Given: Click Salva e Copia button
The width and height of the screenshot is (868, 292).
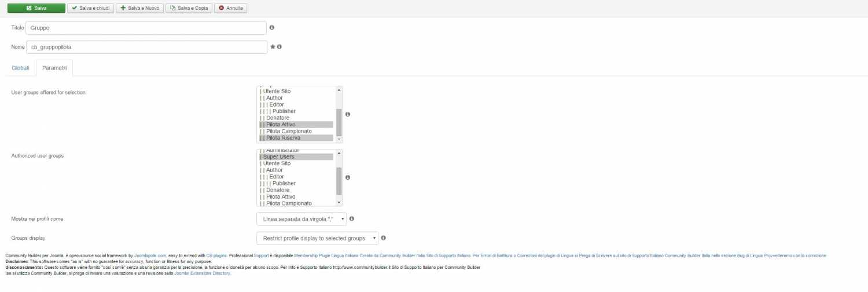Looking at the screenshot, I should (x=189, y=8).
